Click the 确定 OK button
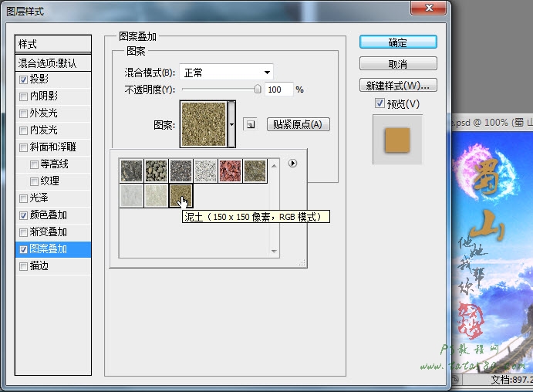Image resolution: width=533 pixels, height=392 pixels. tap(398, 42)
